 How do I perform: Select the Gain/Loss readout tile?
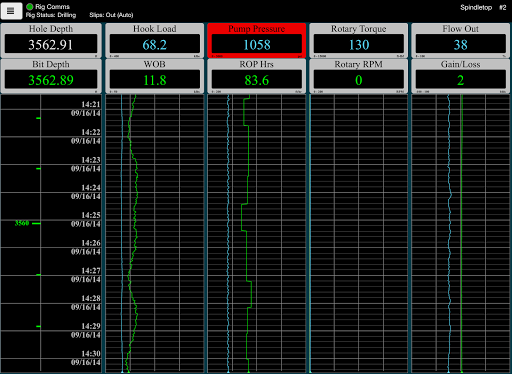[x=461, y=76]
